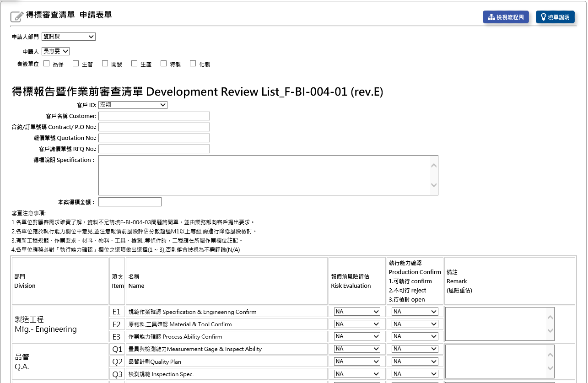Expand the Q2 Production Confirm dropdown
Viewport: 588px width, 383px height.
point(415,361)
